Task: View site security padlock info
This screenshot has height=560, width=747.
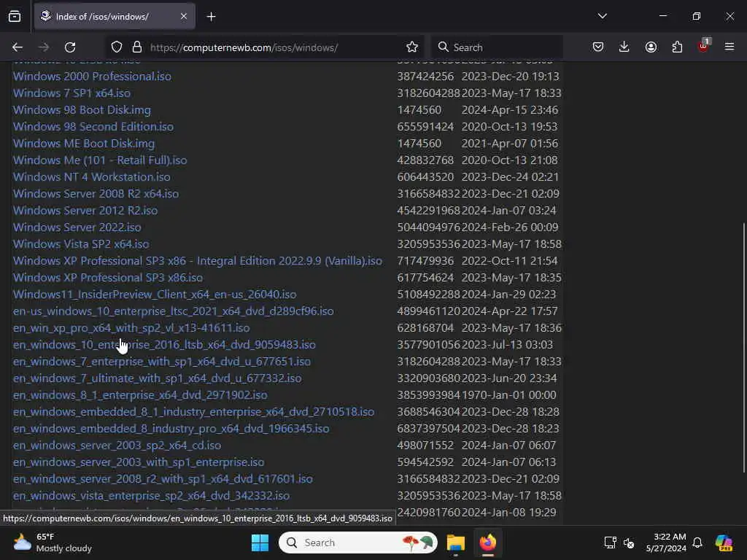Action: coord(137,47)
